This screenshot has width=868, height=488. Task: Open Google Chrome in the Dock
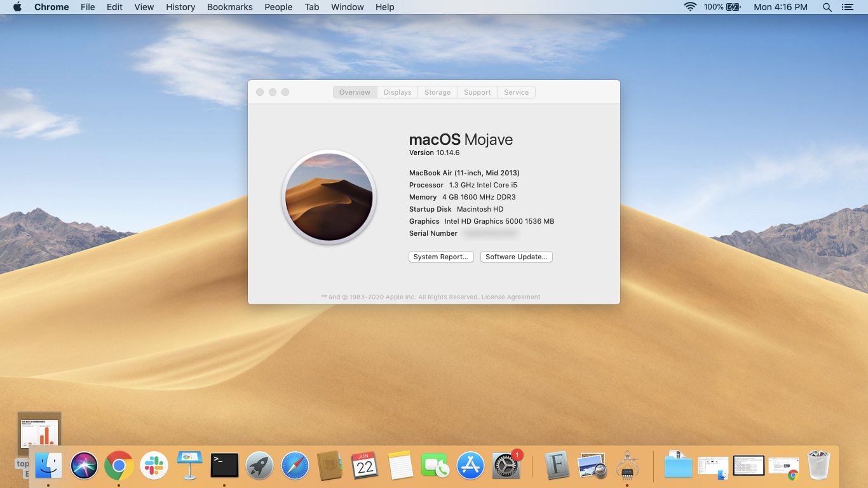[119, 466]
